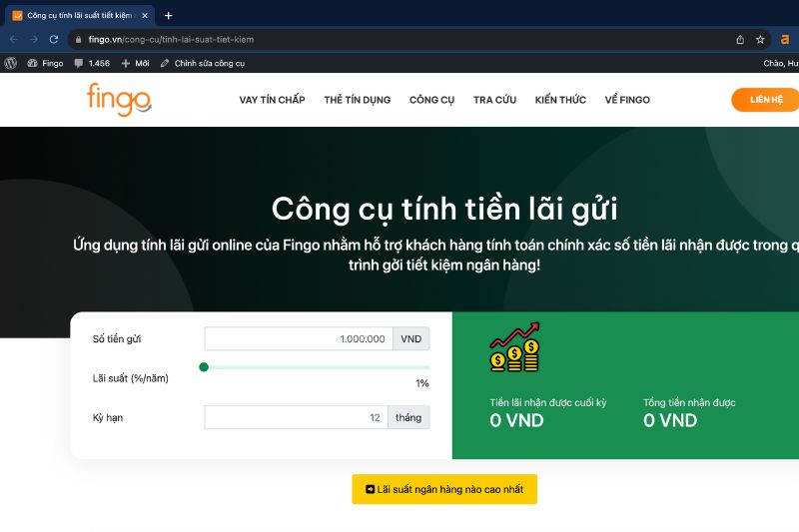Click the WordPress logo in admin bar

[x=11, y=63]
